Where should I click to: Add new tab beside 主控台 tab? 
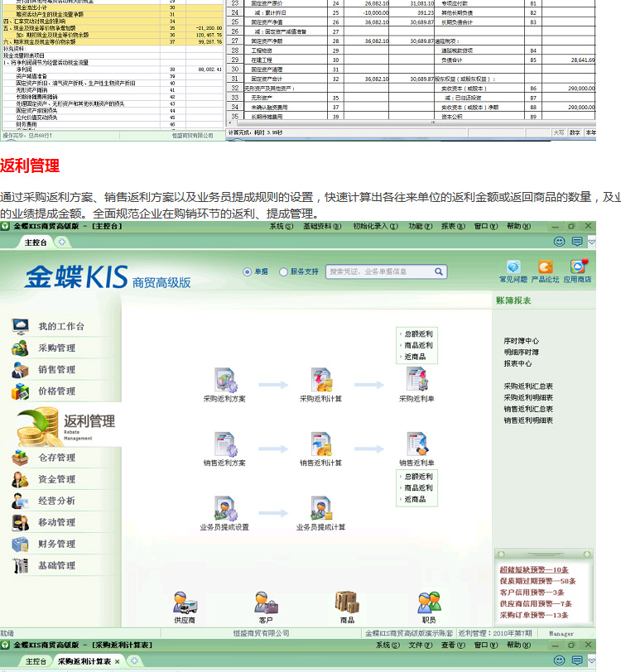62,242
